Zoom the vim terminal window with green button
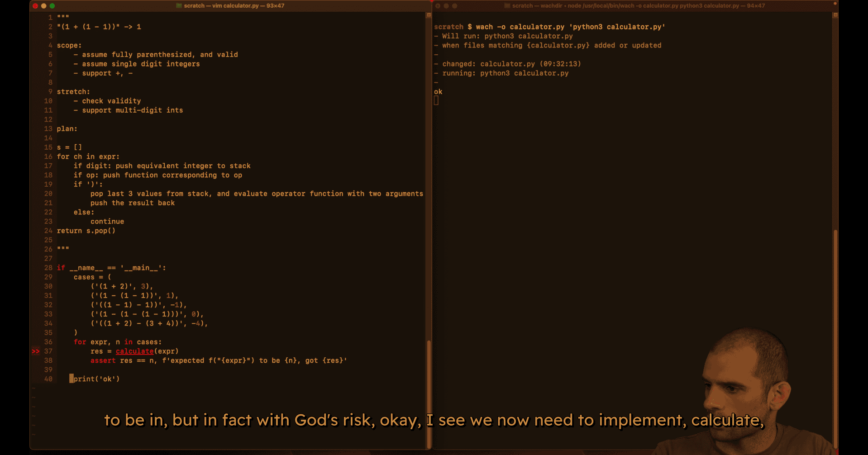 [x=52, y=6]
